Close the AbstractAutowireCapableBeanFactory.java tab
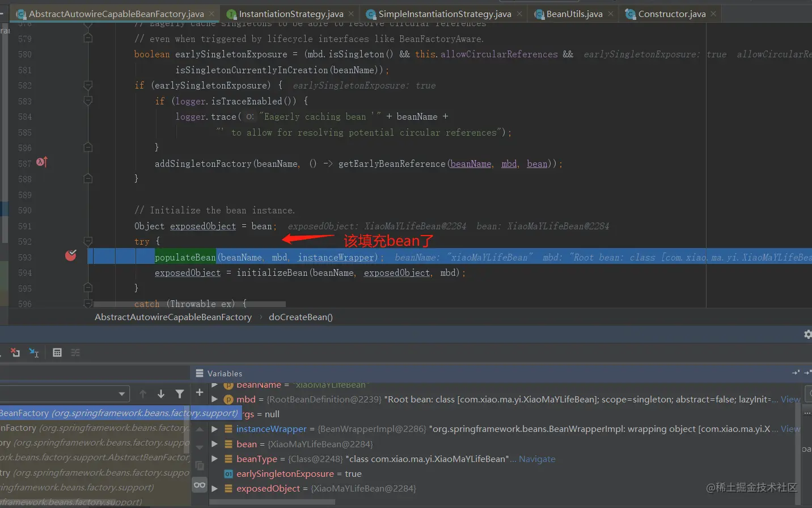Screen dimensions: 812x508 (x=212, y=13)
